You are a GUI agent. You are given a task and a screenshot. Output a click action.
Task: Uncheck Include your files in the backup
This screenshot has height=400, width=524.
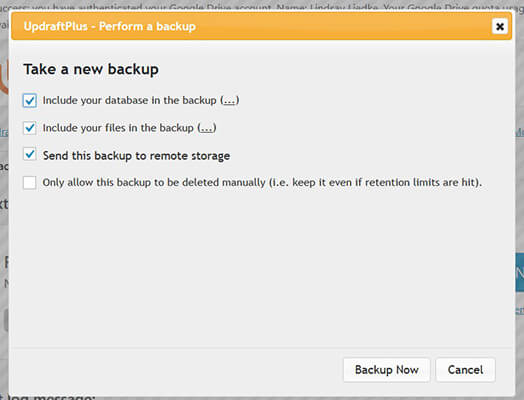[30, 128]
